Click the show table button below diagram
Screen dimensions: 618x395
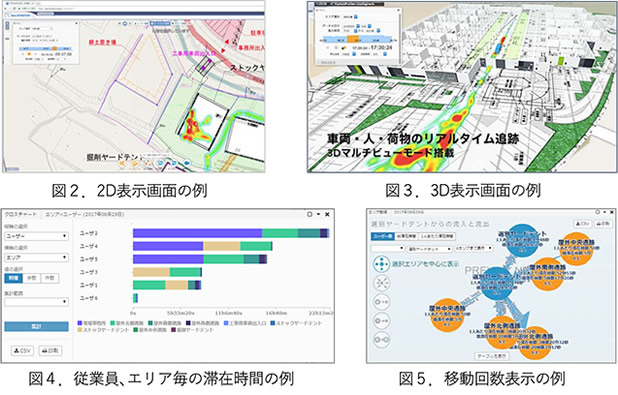point(491,356)
